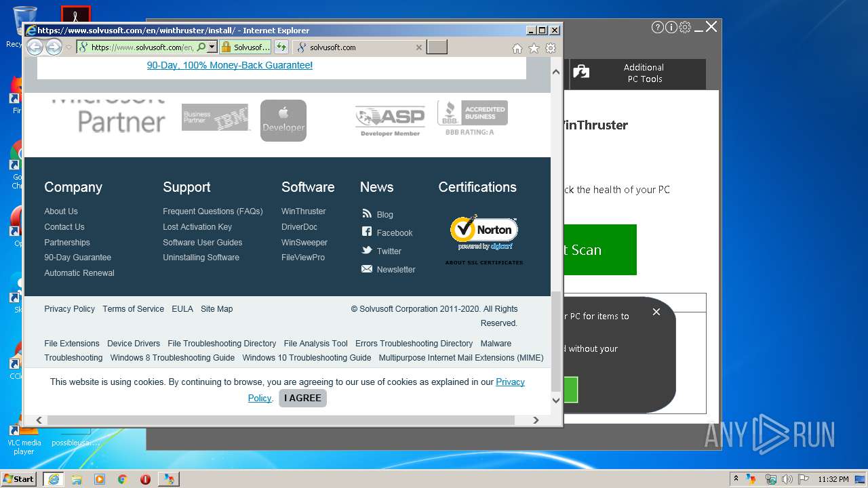This screenshot has height=488, width=868.
Task: Open IE Favorites star
Action: tap(534, 48)
